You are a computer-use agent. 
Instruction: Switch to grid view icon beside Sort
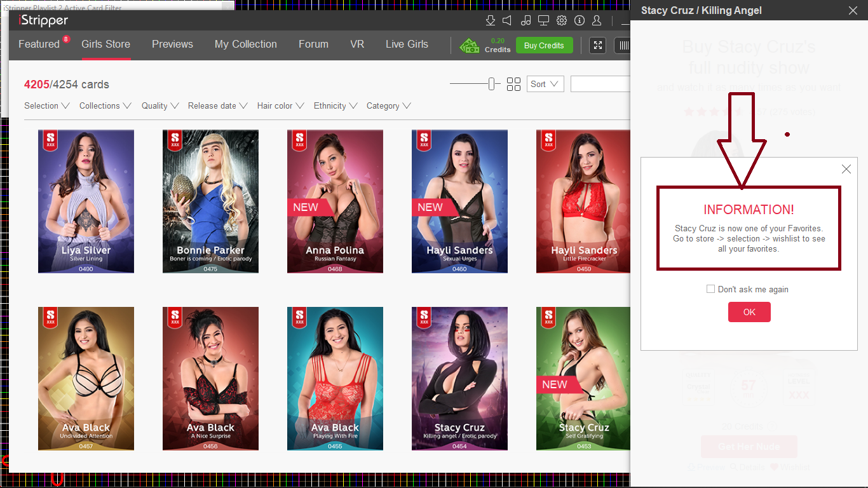(x=513, y=84)
